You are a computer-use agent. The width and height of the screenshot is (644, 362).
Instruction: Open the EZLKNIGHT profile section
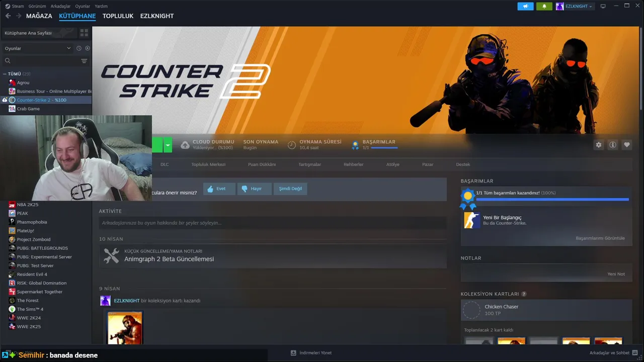(x=157, y=16)
